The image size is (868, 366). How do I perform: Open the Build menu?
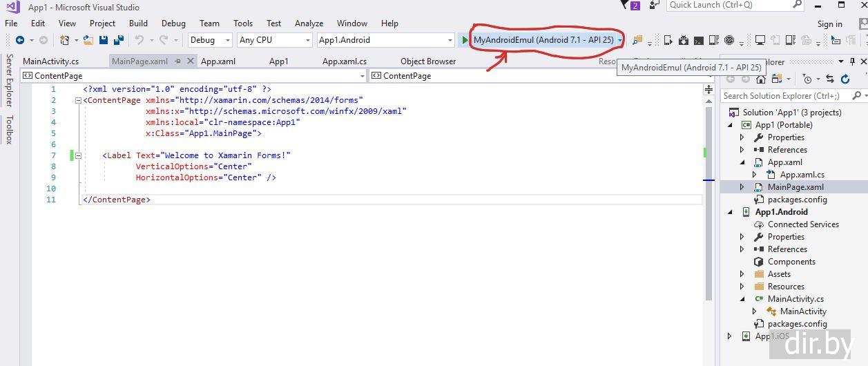click(138, 23)
